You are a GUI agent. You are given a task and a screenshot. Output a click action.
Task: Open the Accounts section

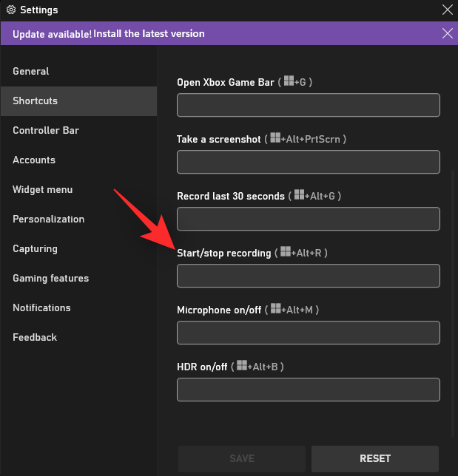point(34,160)
